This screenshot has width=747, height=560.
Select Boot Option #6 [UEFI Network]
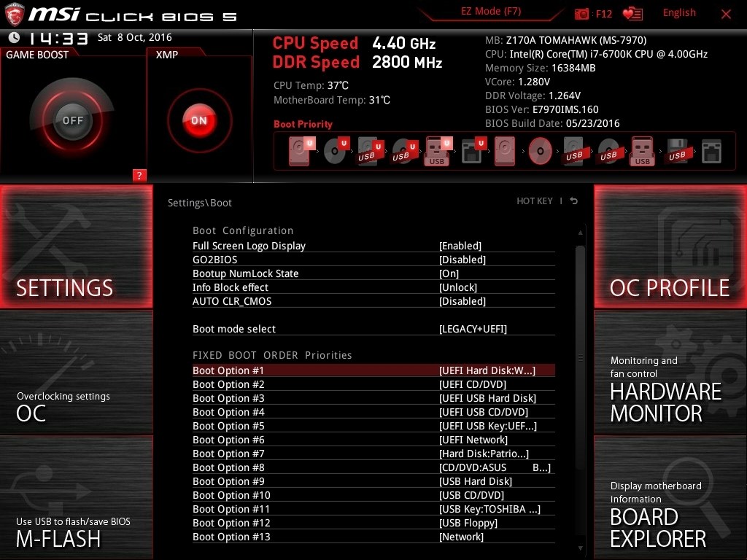pyautogui.click(x=373, y=440)
